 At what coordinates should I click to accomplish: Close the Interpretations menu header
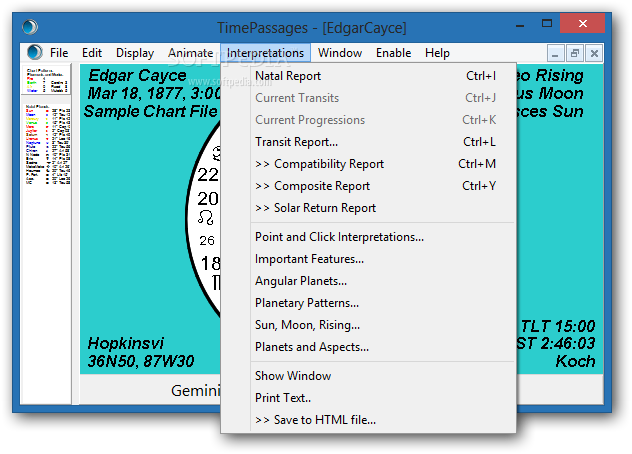click(265, 53)
